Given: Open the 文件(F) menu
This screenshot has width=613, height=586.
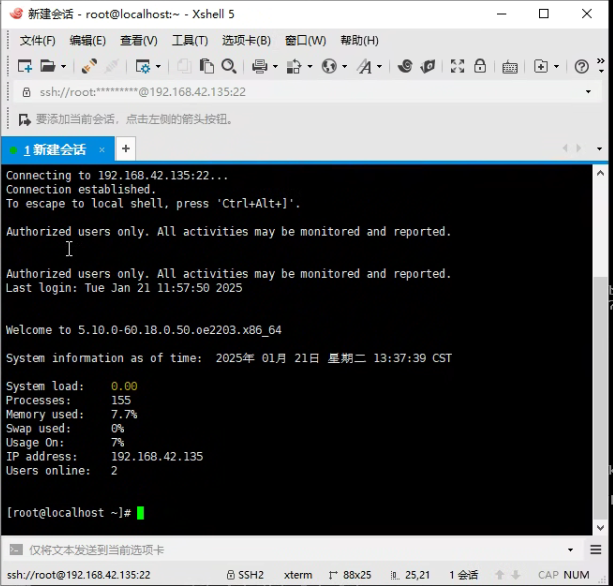Looking at the screenshot, I should [x=38, y=41].
